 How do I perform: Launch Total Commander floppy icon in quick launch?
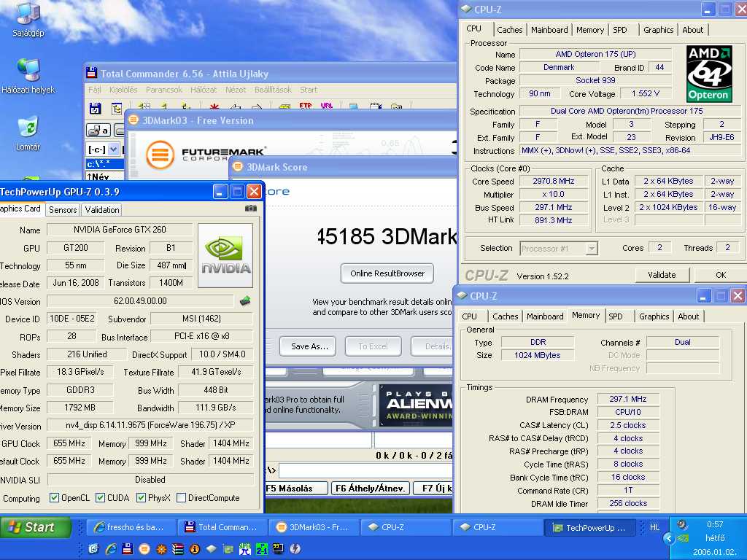click(x=127, y=549)
